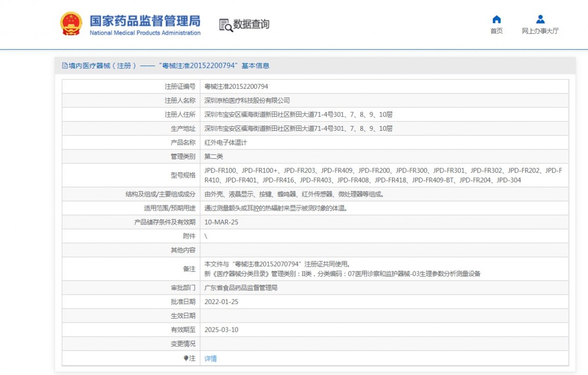Click the 备注 remark text
Image resolution: width=588 pixels, height=375 pixels.
pos(343,269)
